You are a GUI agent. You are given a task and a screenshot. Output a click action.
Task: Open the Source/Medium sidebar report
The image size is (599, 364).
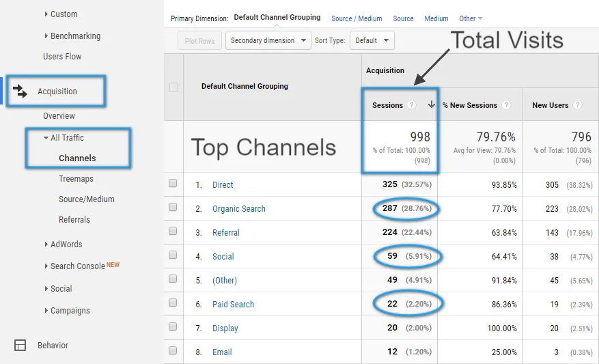[x=86, y=199]
